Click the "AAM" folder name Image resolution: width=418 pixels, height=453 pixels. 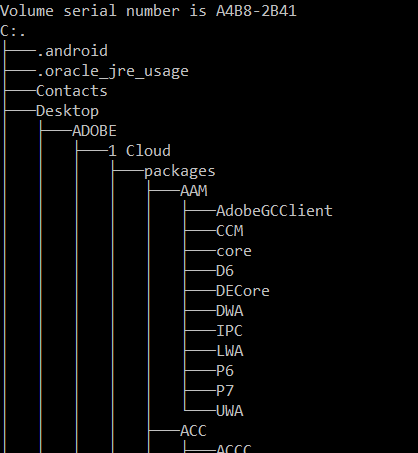(x=194, y=191)
